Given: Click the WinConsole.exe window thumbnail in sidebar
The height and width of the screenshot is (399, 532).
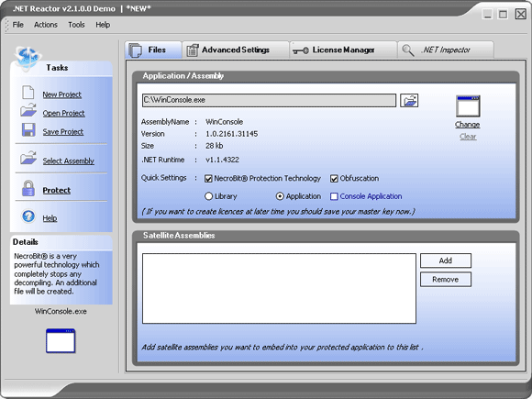Looking at the screenshot, I should point(61,340).
